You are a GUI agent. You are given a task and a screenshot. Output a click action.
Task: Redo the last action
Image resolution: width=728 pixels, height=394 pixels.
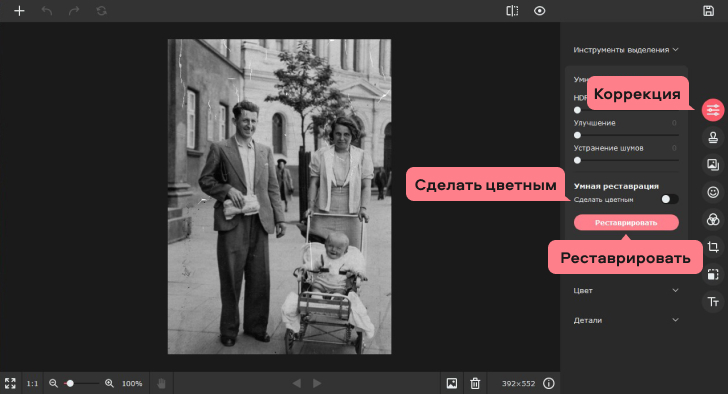click(x=74, y=11)
